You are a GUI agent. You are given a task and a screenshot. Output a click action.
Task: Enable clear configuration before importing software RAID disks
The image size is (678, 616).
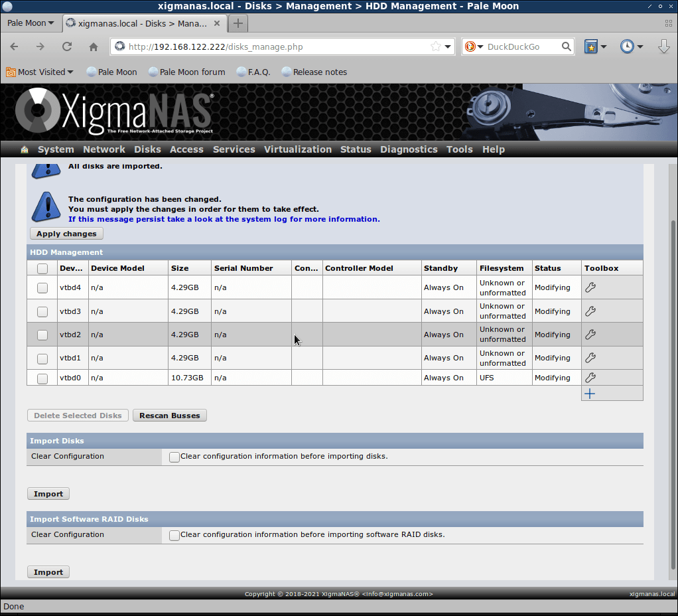(174, 535)
